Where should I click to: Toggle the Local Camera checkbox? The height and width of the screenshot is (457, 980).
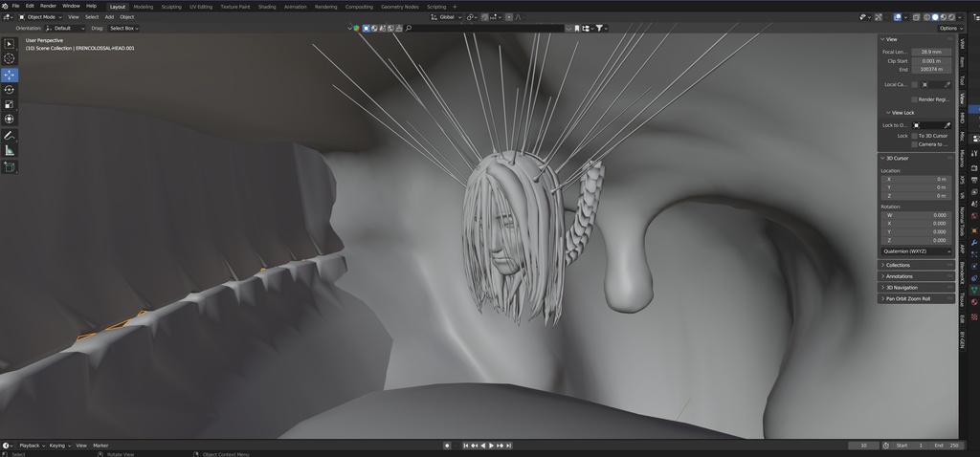915,84
